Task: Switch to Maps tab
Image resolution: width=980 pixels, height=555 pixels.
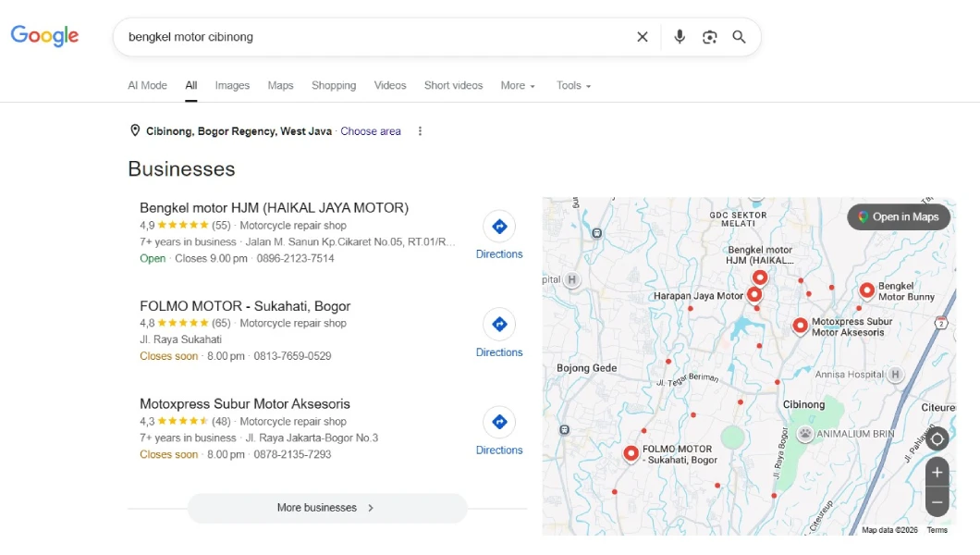Action: tap(280, 86)
